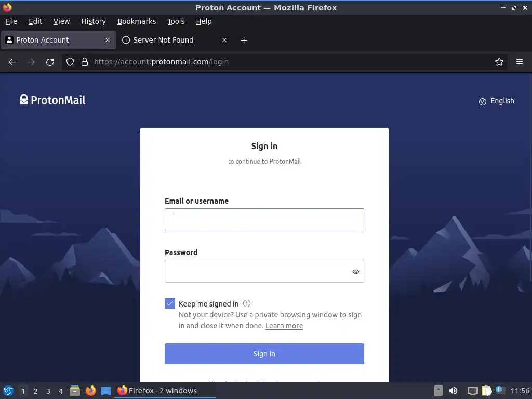Viewport: 532px width, 399px height.
Task: Open the Firefox hamburger menu
Action: coord(520,62)
